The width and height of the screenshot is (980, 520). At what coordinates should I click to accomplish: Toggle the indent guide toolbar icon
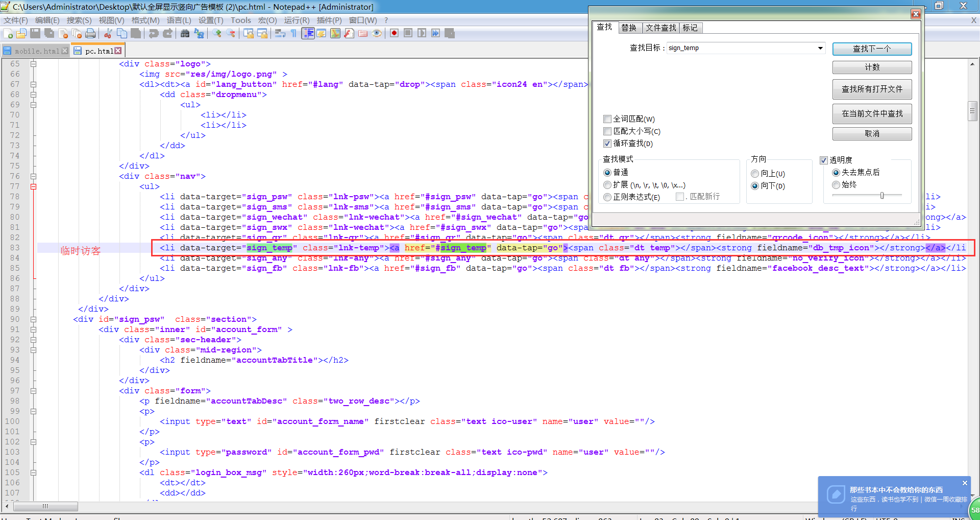point(308,33)
